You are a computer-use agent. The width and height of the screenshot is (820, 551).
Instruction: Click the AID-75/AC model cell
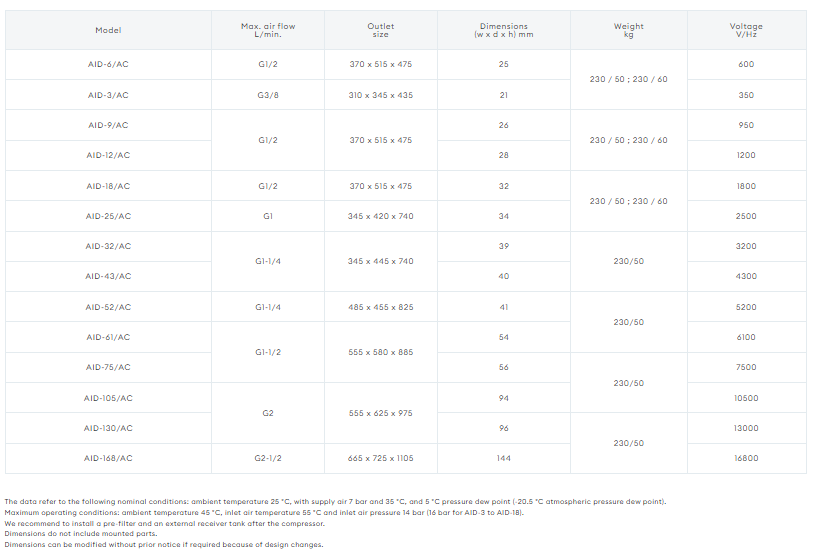(x=108, y=368)
